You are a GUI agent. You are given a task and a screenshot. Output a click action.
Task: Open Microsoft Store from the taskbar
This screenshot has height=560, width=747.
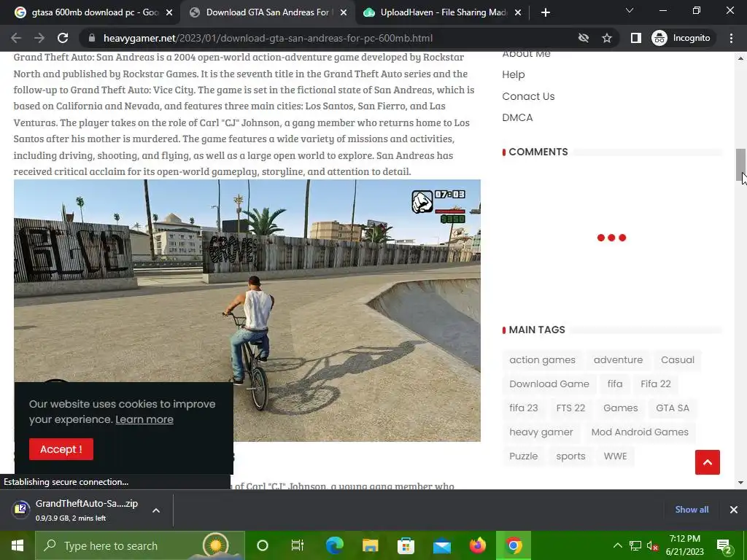[x=406, y=545]
